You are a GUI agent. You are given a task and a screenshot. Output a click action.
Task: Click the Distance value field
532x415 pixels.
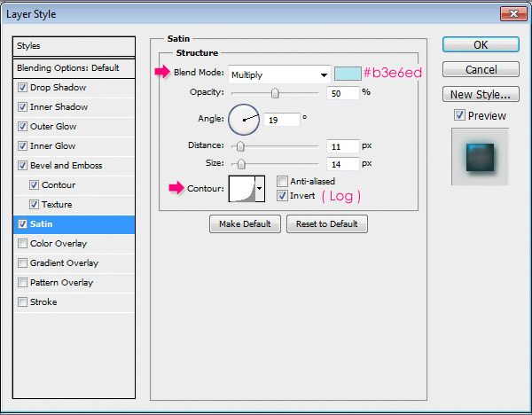(x=342, y=146)
